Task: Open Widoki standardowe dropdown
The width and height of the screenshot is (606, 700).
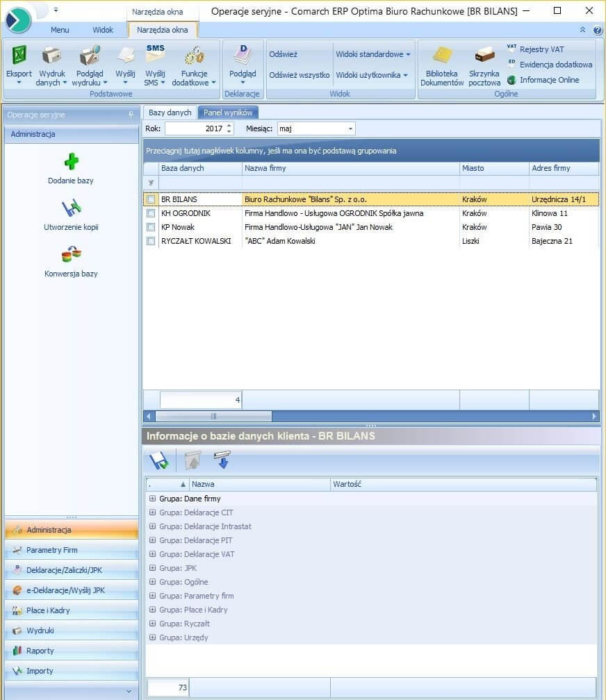Action: [372, 54]
